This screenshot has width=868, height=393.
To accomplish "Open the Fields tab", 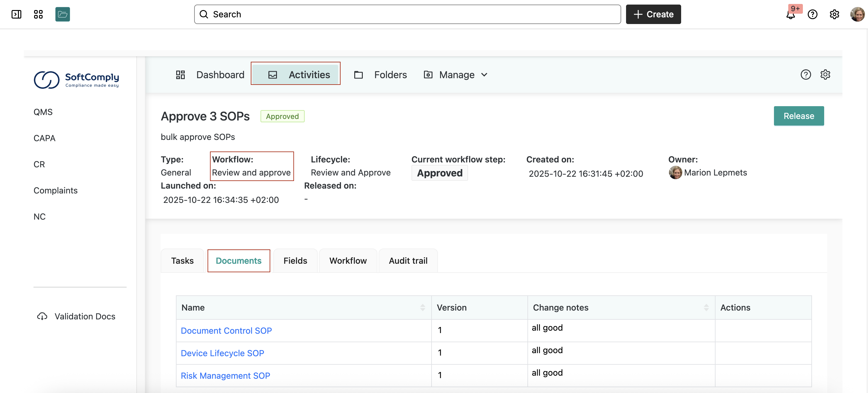I will (x=295, y=261).
